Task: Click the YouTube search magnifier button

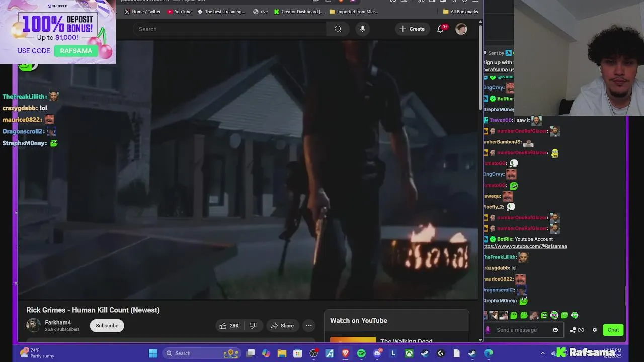Action: tap(338, 29)
